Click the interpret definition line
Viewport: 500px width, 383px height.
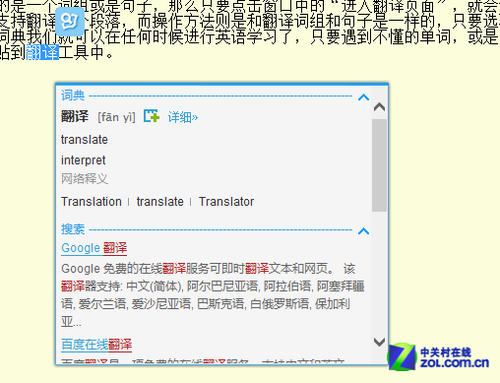(x=83, y=160)
